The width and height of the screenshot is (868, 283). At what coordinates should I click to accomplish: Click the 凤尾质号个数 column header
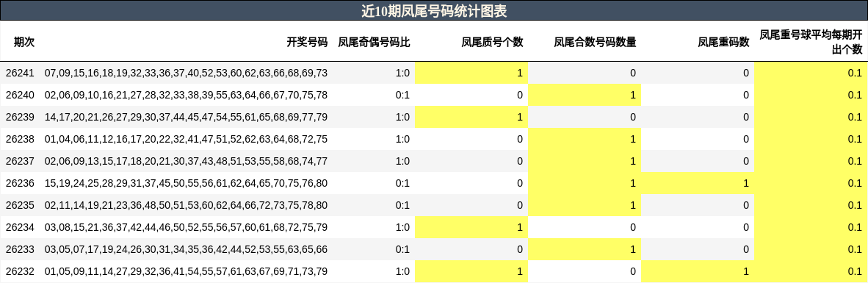[x=492, y=42]
